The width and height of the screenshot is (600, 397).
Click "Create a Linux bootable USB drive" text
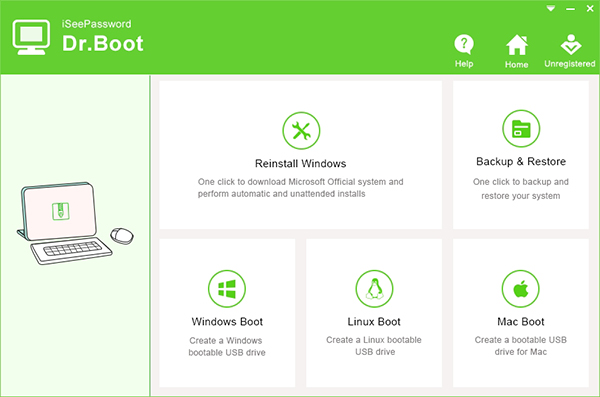pyautogui.click(x=374, y=346)
